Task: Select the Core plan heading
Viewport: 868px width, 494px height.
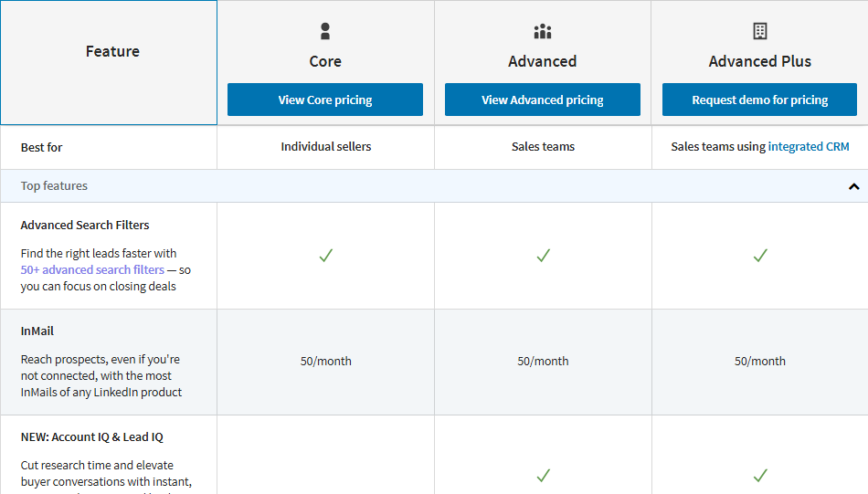Action: point(325,61)
